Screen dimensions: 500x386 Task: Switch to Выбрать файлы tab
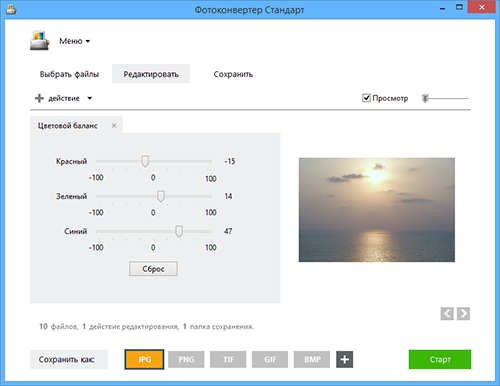tap(69, 74)
